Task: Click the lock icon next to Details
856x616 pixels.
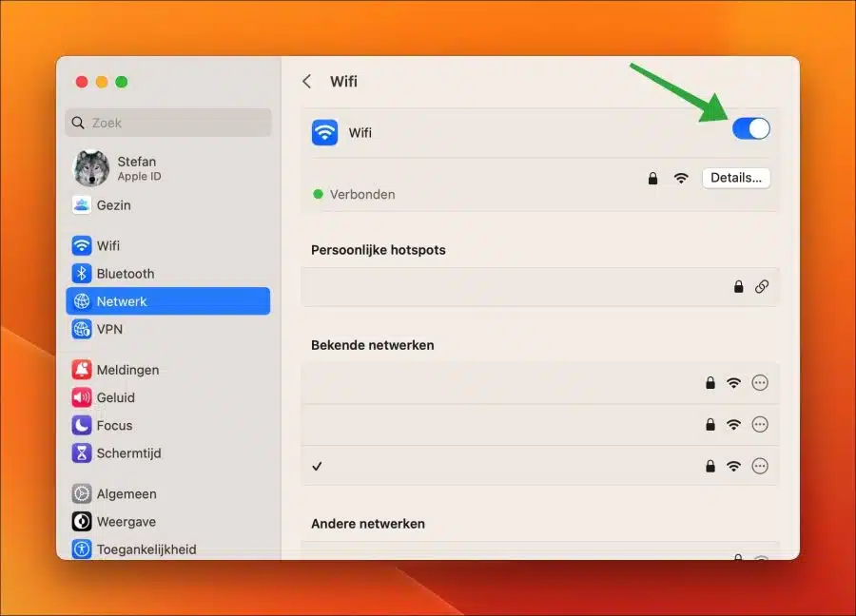Action: (652, 179)
